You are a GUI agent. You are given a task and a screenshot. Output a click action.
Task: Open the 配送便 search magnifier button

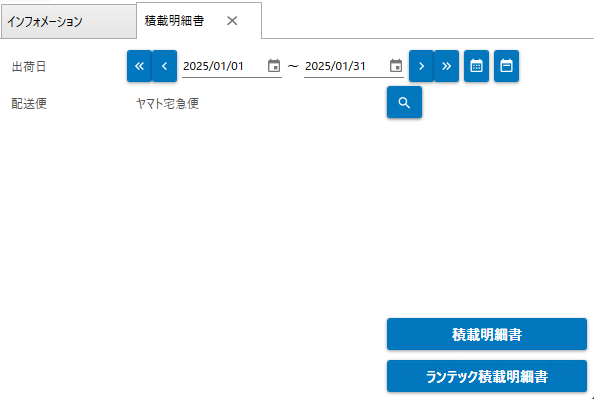click(405, 102)
